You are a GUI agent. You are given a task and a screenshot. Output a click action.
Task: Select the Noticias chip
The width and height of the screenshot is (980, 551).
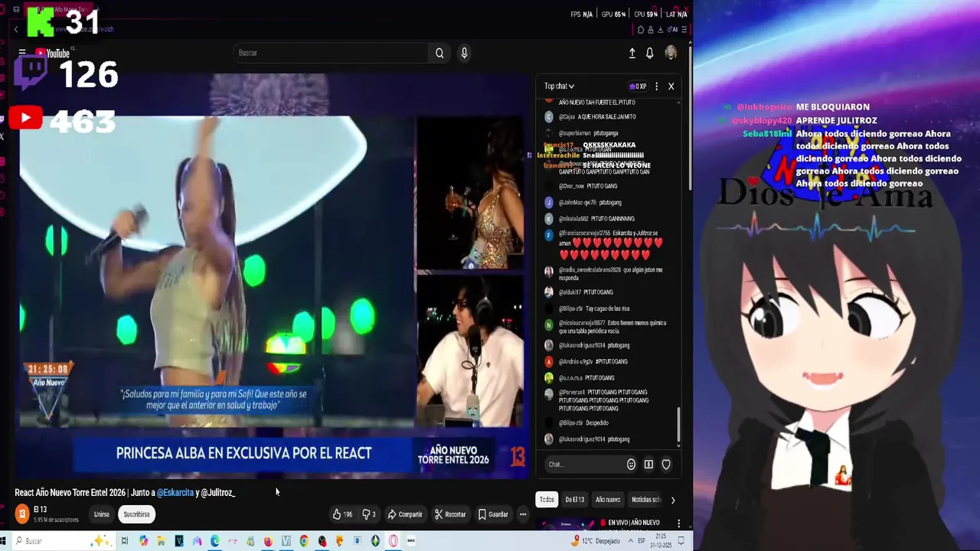click(x=645, y=500)
